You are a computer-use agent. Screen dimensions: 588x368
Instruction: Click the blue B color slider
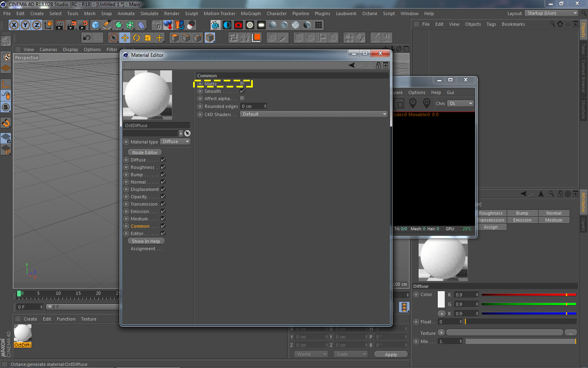point(529,314)
